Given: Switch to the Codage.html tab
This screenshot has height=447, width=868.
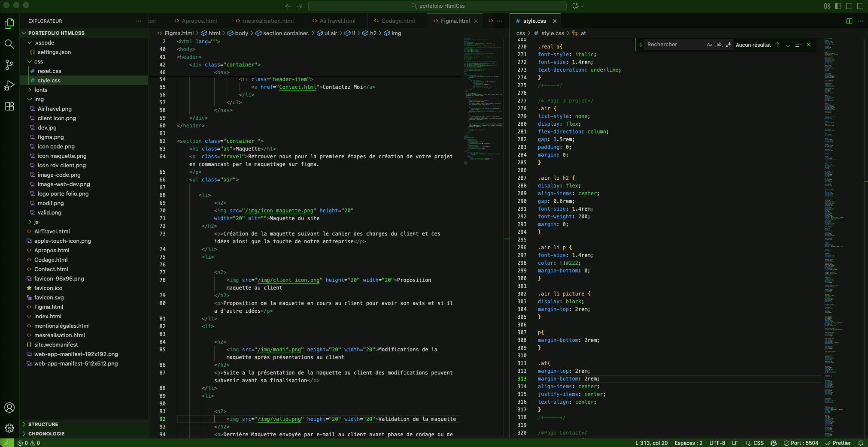Looking at the screenshot, I should pos(398,21).
